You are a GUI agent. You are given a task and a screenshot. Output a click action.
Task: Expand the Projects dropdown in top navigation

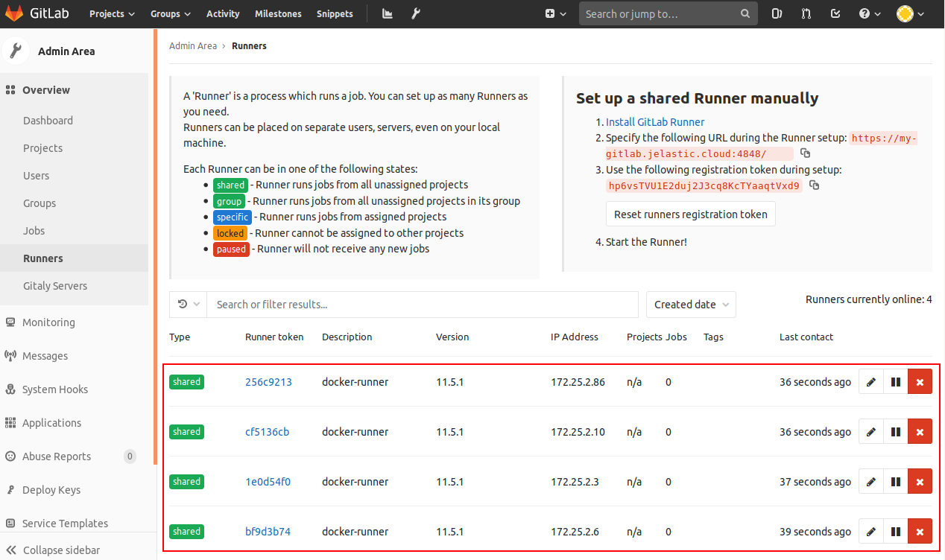click(112, 13)
